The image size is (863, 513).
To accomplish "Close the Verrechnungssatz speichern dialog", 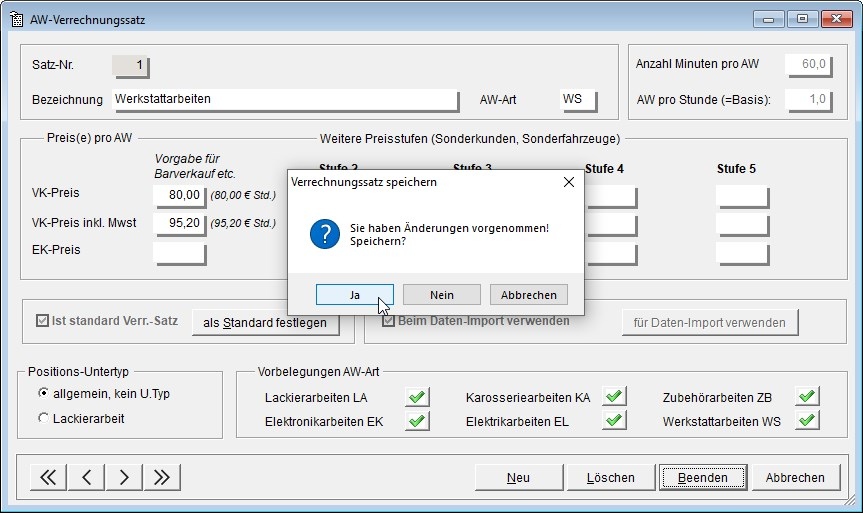I will [569, 182].
